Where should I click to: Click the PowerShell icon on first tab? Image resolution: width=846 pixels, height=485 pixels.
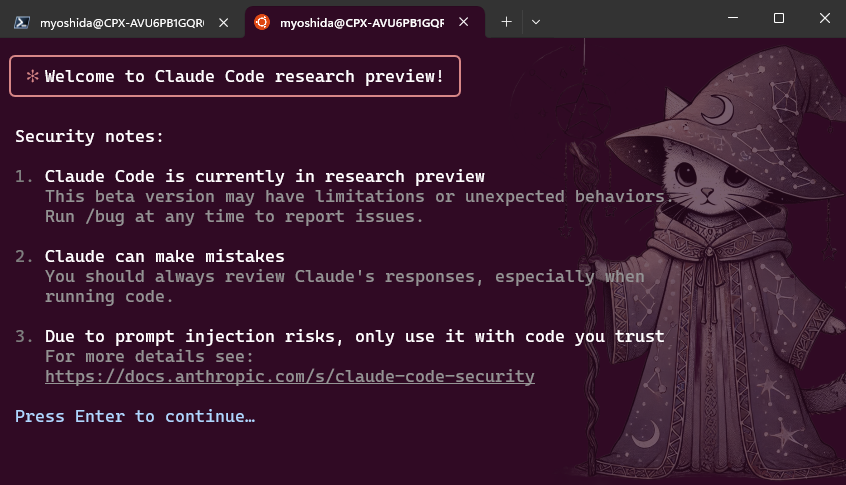coord(22,22)
